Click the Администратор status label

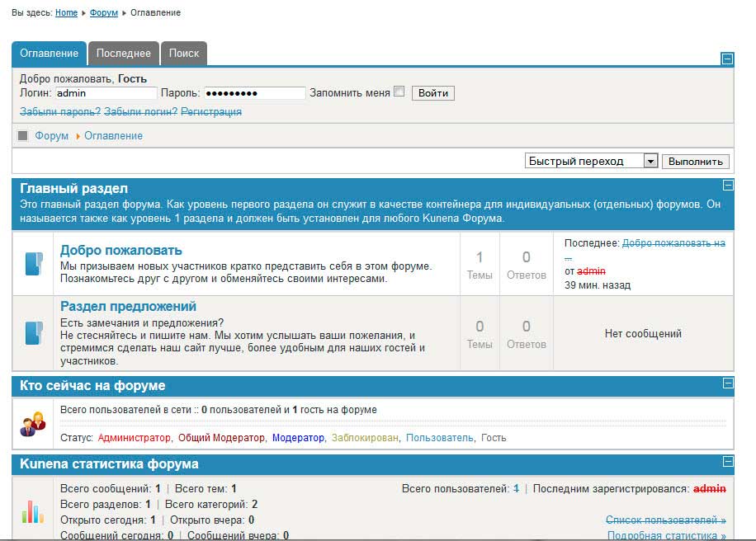click(134, 438)
